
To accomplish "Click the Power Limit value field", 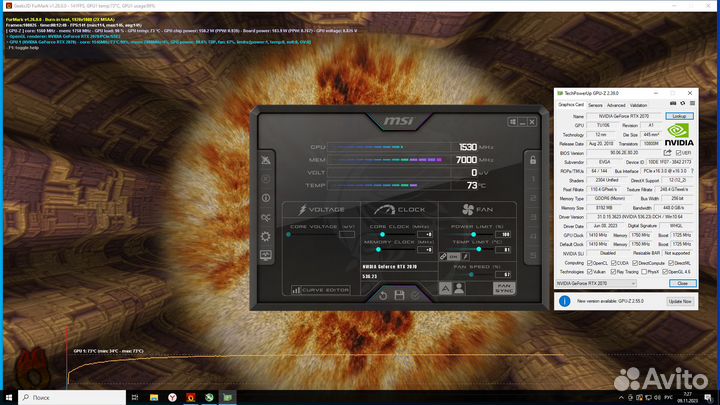I will (x=503, y=234).
